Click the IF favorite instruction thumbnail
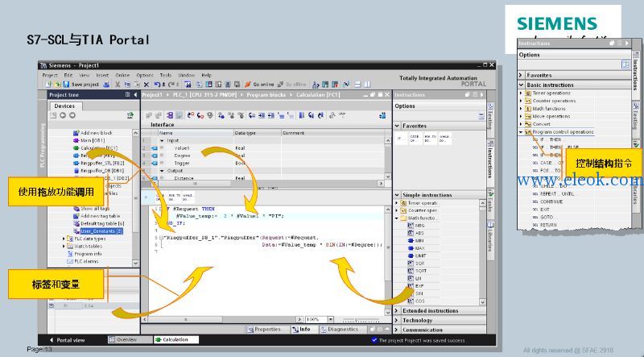 point(400,139)
